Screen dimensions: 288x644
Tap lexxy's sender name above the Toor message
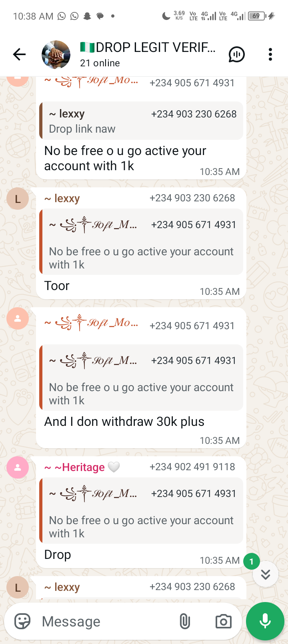pos(62,198)
